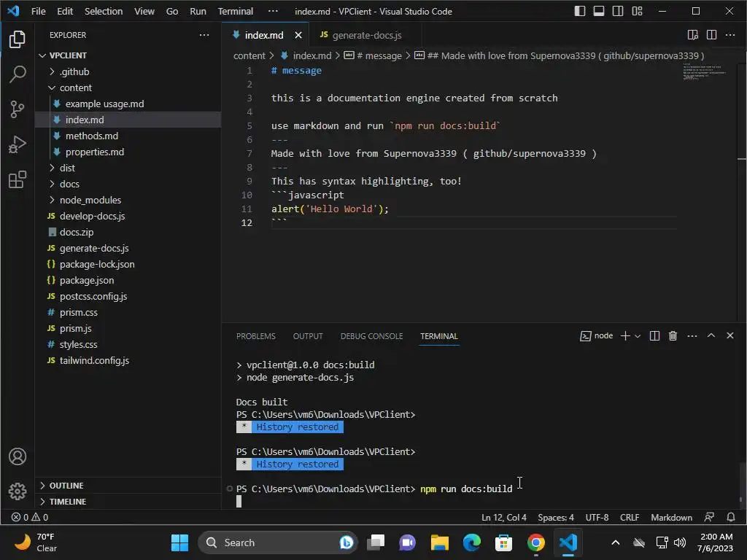Open Chrome from the Windows taskbar
Screen dimensions: 747x560
pyautogui.click(x=535, y=542)
